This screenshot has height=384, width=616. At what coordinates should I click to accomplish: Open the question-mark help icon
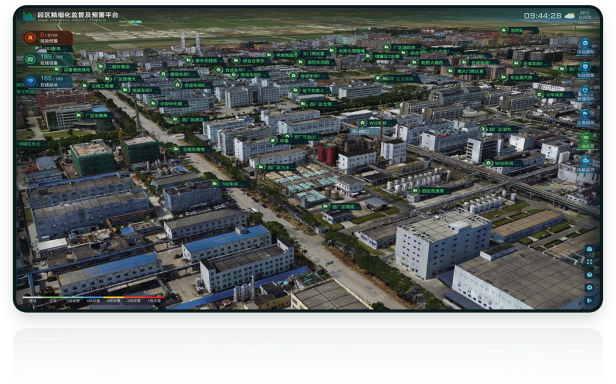[x=589, y=275]
